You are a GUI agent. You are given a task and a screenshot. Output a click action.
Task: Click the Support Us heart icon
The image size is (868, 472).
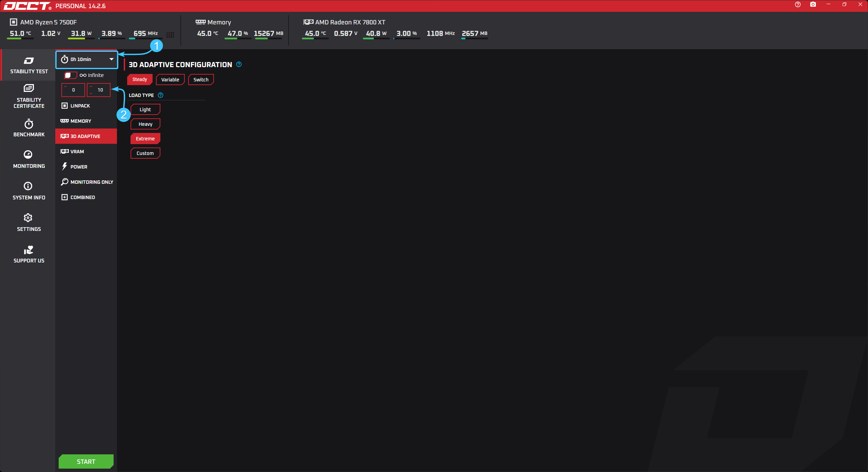[28, 250]
